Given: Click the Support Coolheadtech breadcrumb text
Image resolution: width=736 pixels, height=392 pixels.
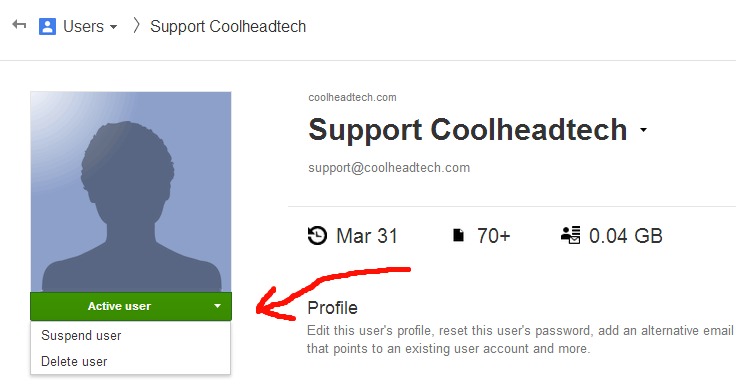Looking at the screenshot, I should point(228,26).
